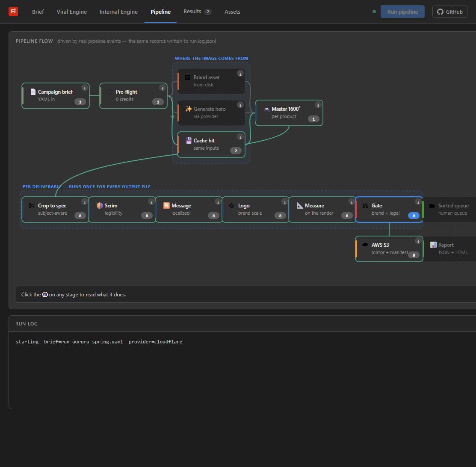
Task: Open info for Master 1600² stage
Action: click(318, 105)
